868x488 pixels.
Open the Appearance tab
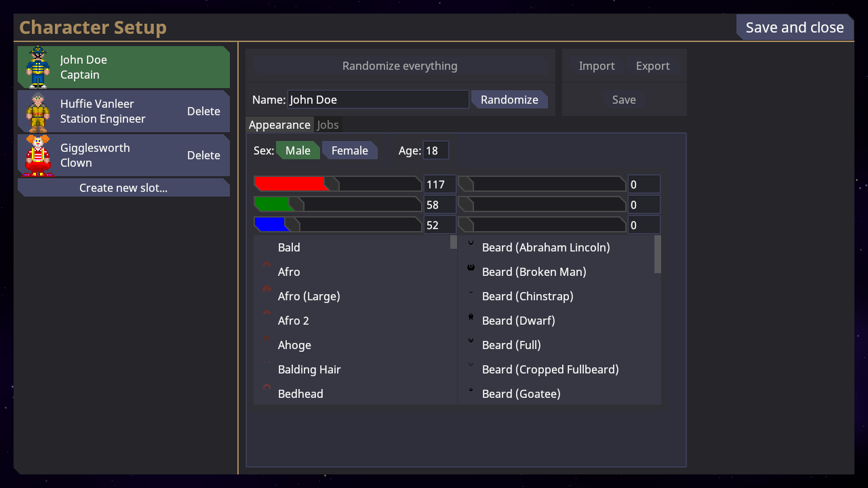tap(279, 125)
